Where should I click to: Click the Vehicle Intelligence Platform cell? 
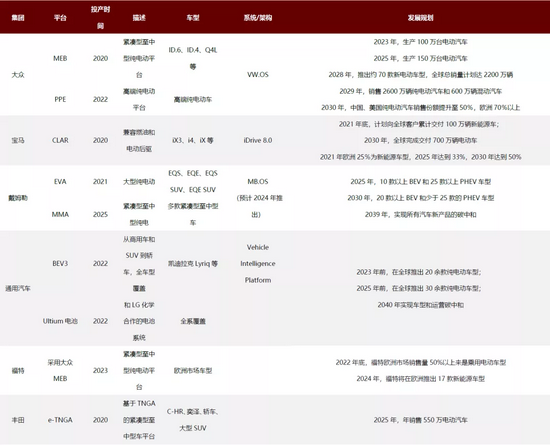click(258, 264)
